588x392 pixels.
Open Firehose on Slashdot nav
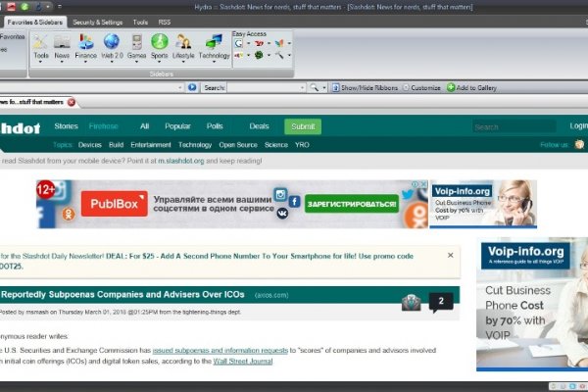[103, 126]
